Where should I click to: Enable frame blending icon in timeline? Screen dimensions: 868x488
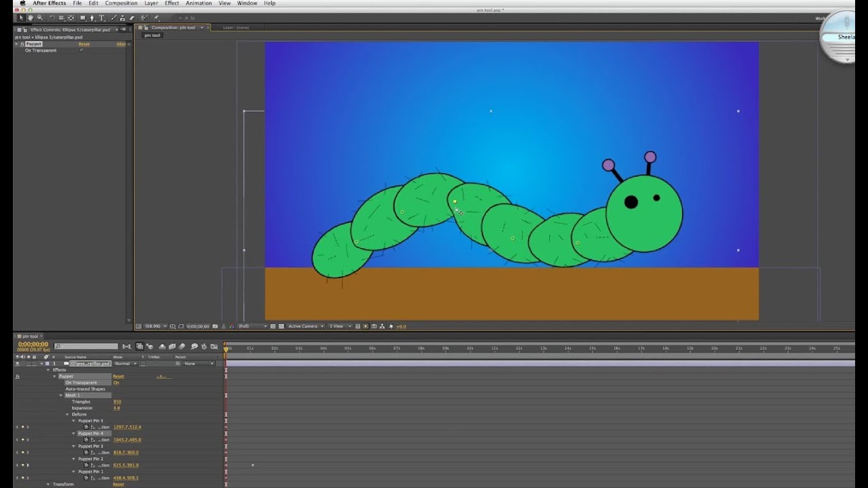(172, 346)
